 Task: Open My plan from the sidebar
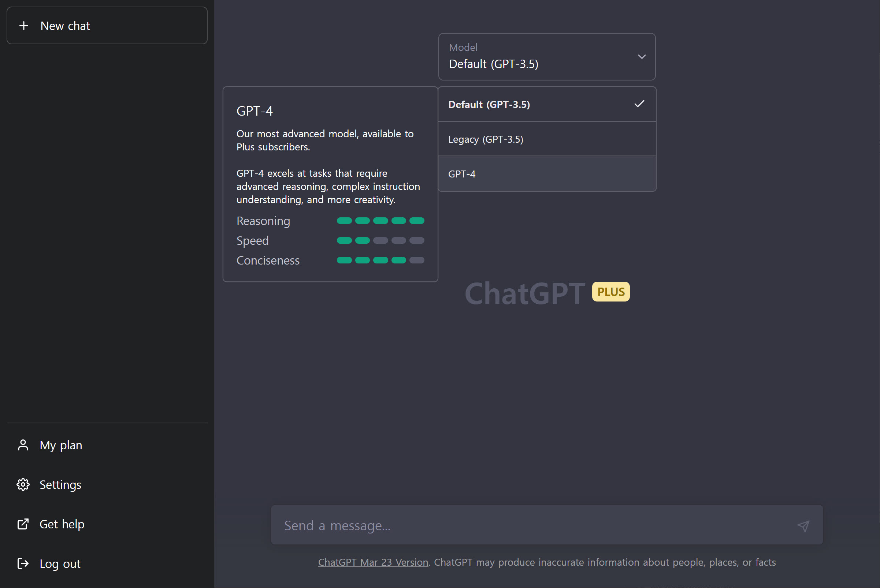click(61, 445)
